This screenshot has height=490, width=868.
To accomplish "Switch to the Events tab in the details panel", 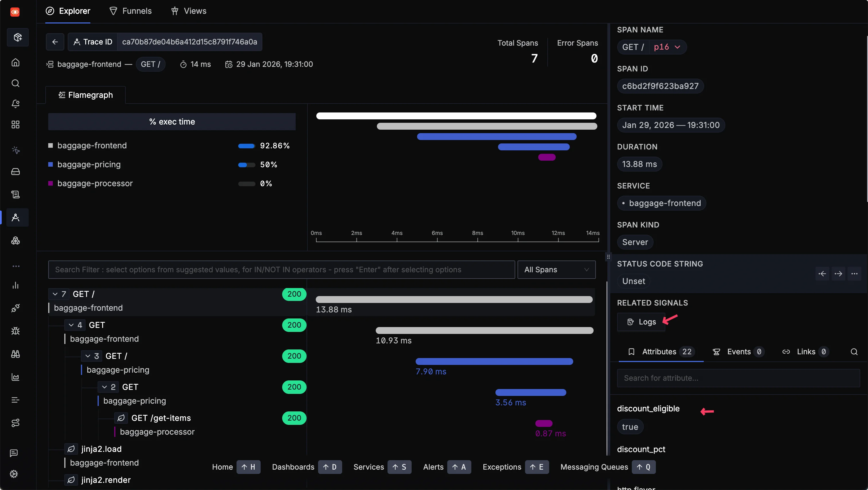I will (x=738, y=351).
